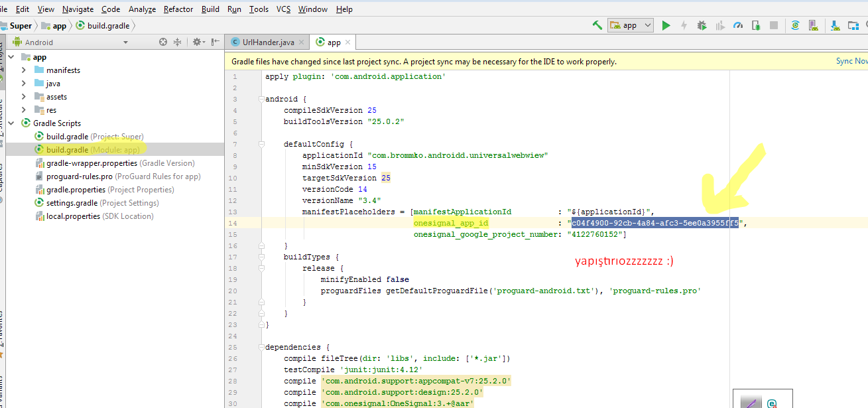Image resolution: width=868 pixels, height=408 pixels.
Task: Click versionName "3.4" line
Action: click(x=341, y=200)
